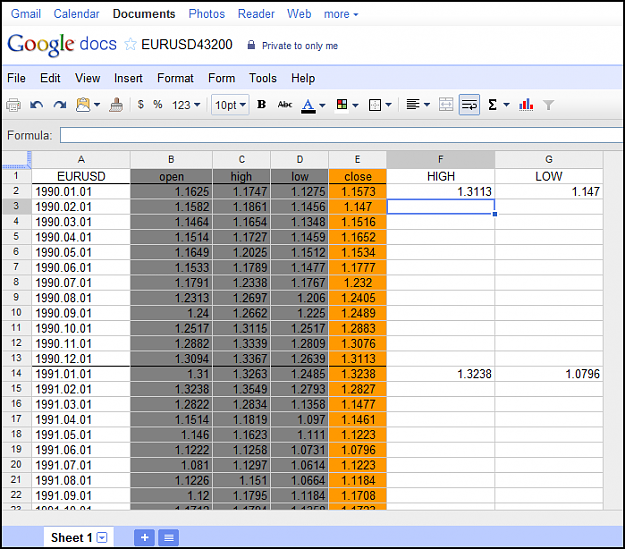Show all sheets list button
The image size is (625, 549).
point(169,537)
